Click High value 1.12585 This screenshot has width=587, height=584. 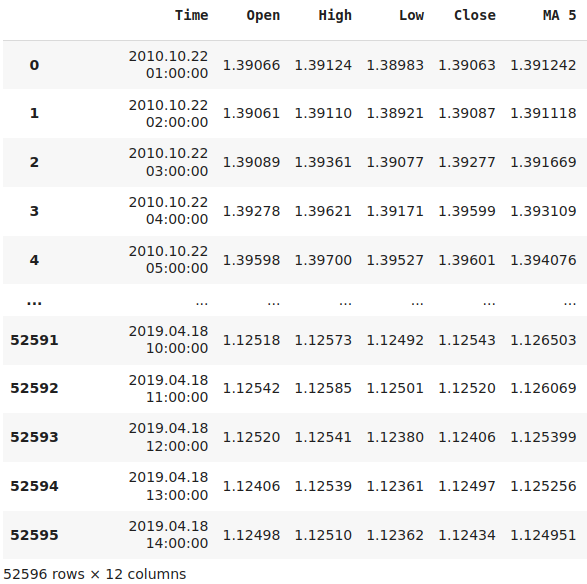pos(323,388)
